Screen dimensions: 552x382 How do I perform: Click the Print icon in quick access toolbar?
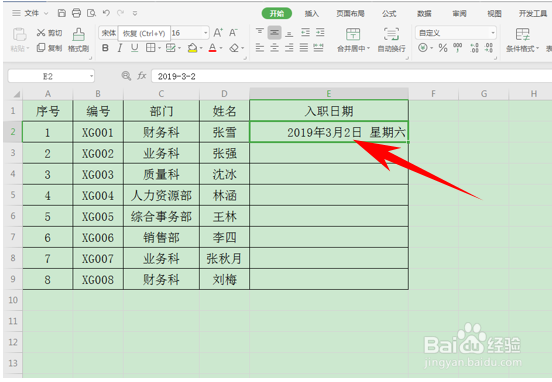point(76,13)
